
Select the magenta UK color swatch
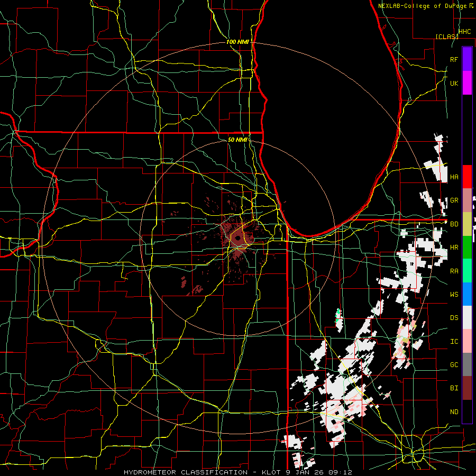point(467,83)
